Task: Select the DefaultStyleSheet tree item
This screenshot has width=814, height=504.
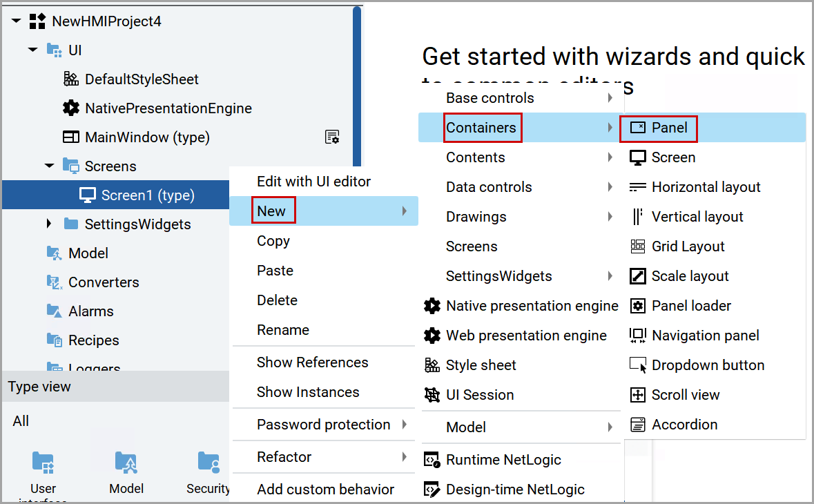Action: 142,79
